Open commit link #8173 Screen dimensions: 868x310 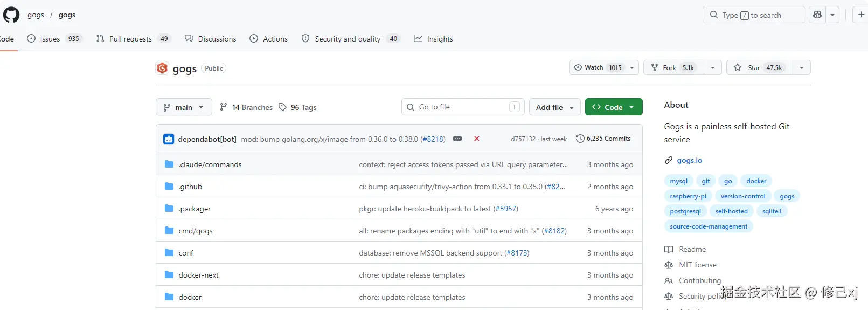pos(517,253)
